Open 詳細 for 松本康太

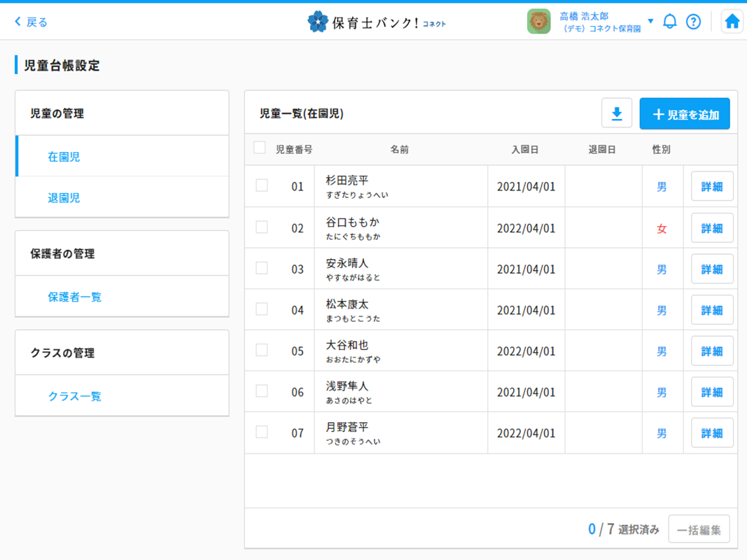[711, 310]
